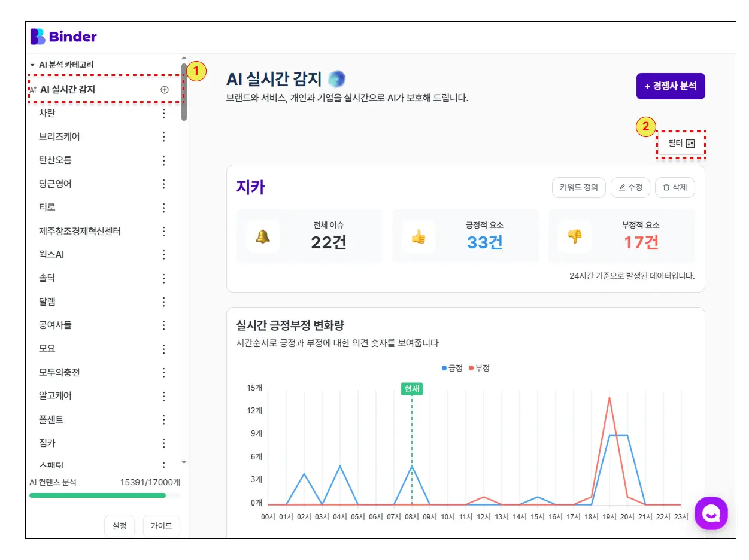Open the purple chat support bubble
749x560 pixels.
[711, 513]
